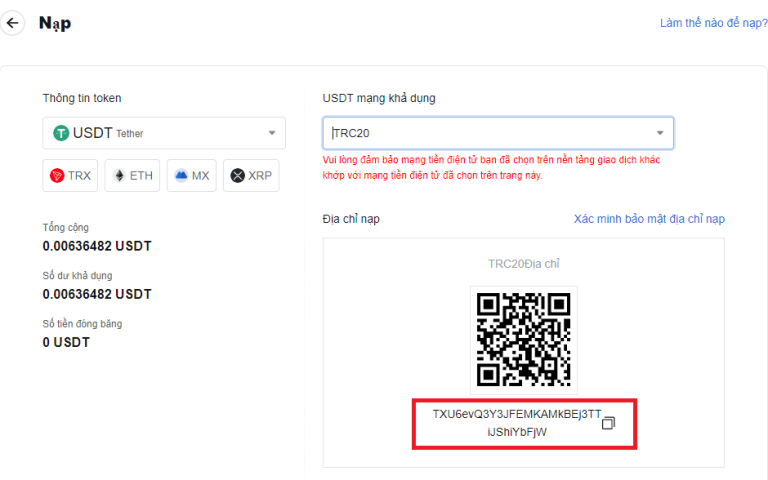Expand the token selector arrow
The height and width of the screenshot is (480, 768).
[x=272, y=133]
